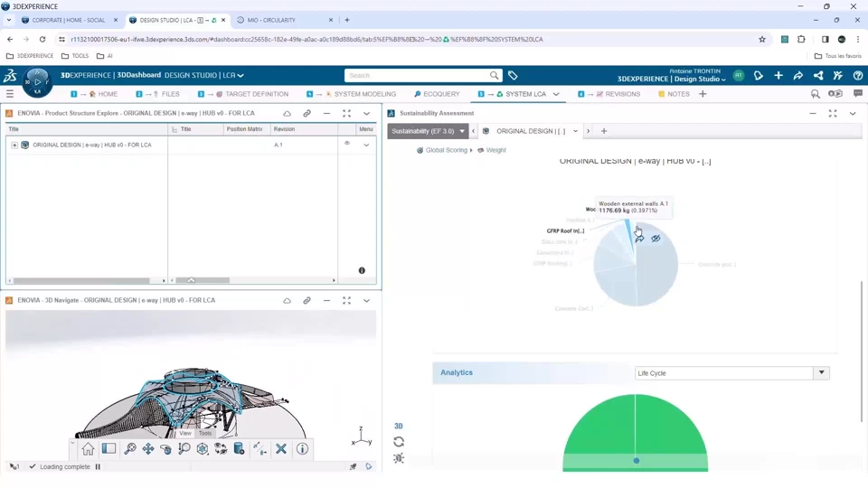
Task: Open the view cube options in 3D toolbar
Action: click(x=203, y=449)
